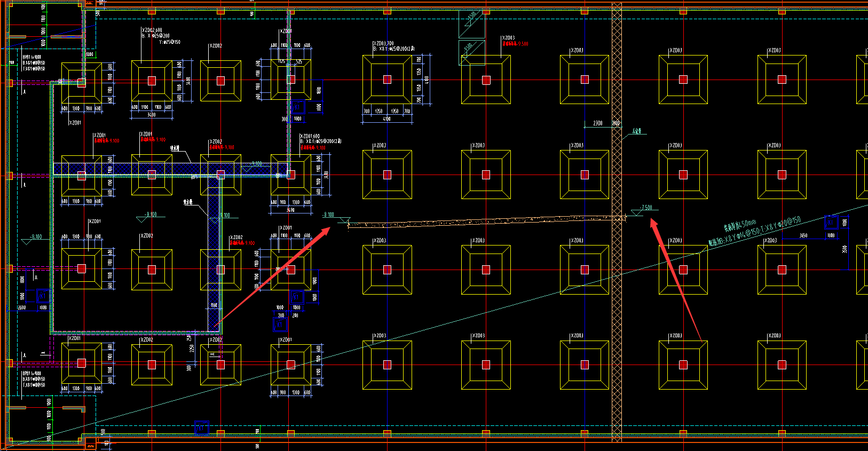Select the 3650 dimension text
The height and width of the screenshot is (451, 868).
click(803, 235)
